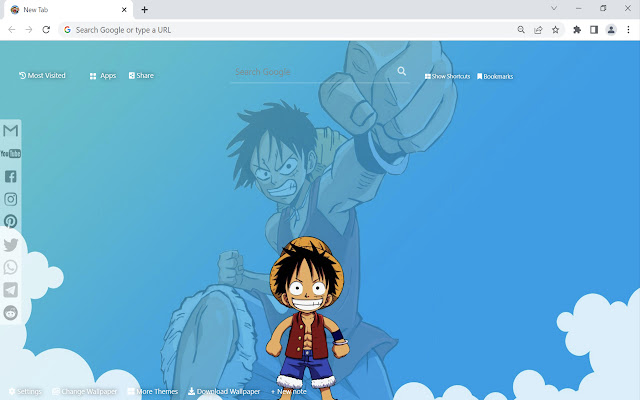Click Change Wallpaper
The width and height of the screenshot is (640, 400).
click(85, 391)
